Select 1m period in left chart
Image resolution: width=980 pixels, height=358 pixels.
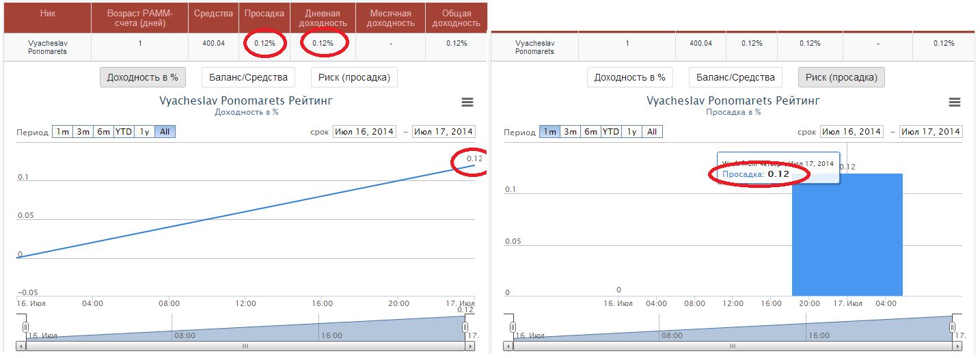point(62,132)
